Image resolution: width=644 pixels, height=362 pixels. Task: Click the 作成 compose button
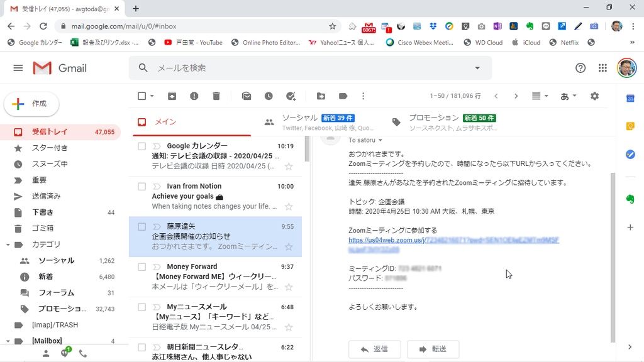[31, 104]
